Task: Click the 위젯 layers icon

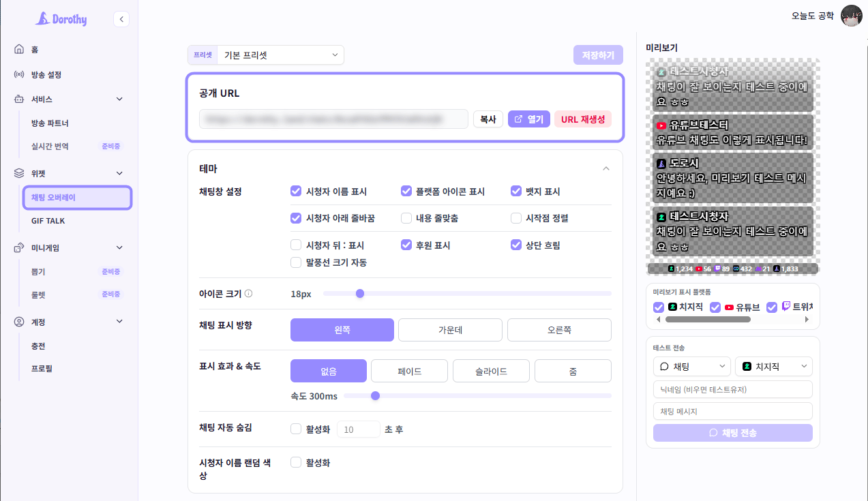Action: click(19, 173)
